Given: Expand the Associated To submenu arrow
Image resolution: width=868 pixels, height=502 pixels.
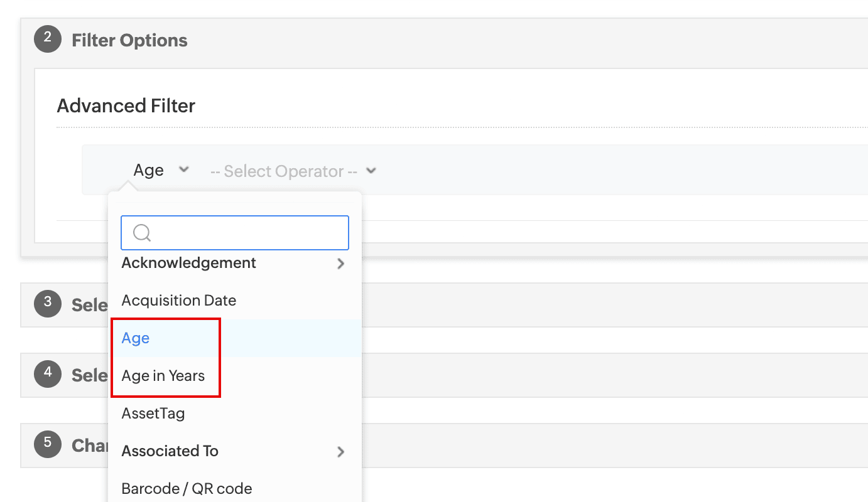Looking at the screenshot, I should [x=340, y=452].
